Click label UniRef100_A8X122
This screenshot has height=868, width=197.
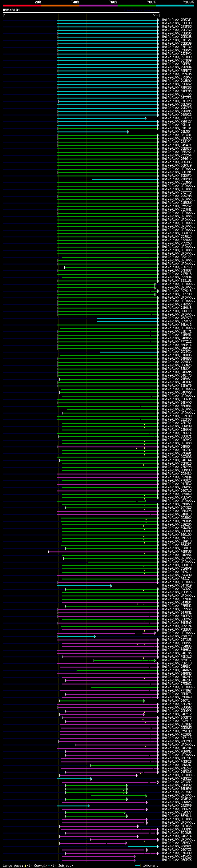(177, 257)
